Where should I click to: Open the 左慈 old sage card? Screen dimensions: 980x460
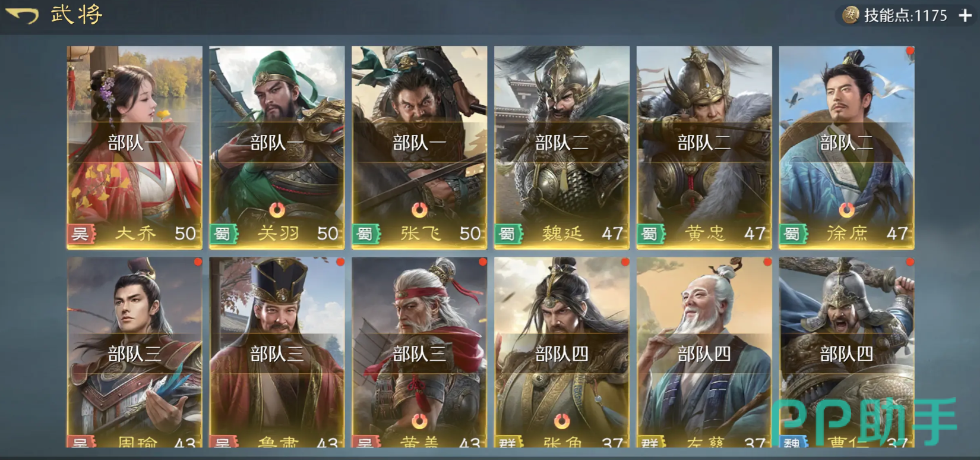(x=704, y=352)
